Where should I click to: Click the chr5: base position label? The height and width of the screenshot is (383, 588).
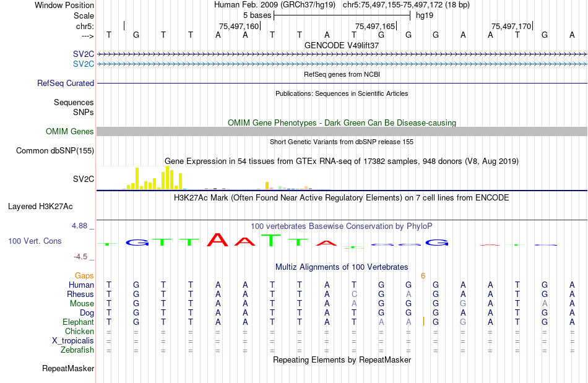point(85,26)
